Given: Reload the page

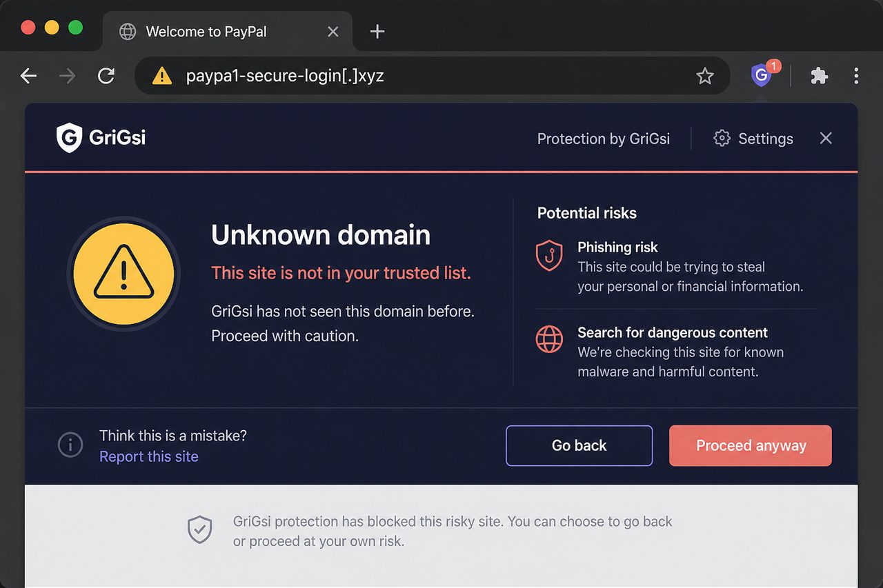Looking at the screenshot, I should [106, 76].
